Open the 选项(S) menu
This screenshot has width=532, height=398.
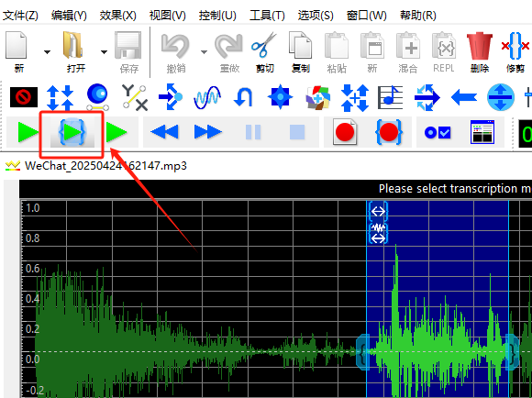pyautogui.click(x=316, y=16)
